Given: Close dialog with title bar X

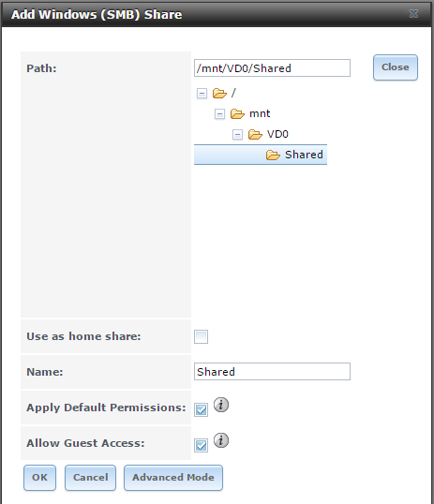Looking at the screenshot, I should click(413, 14).
